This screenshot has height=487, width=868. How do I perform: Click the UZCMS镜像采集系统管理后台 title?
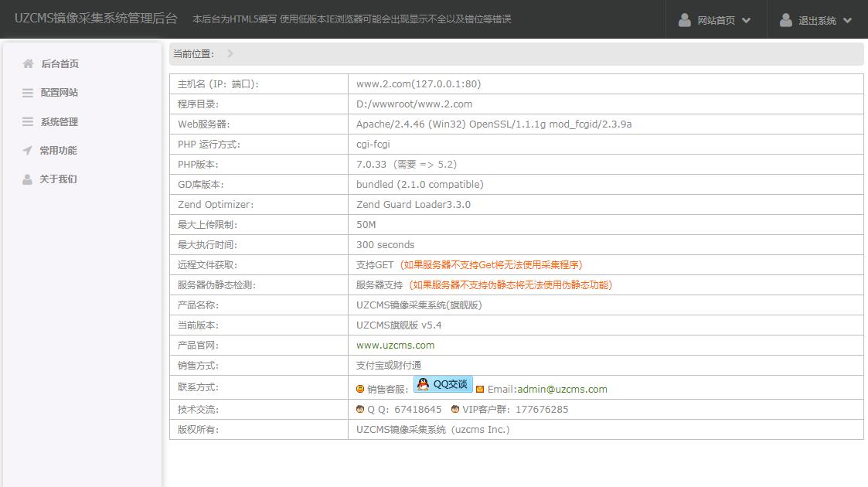point(96,19)
